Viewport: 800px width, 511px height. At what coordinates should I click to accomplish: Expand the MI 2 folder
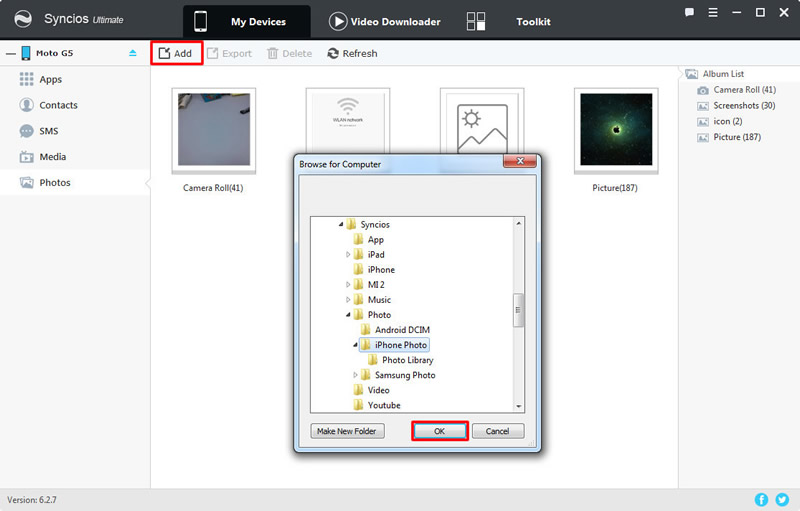pos(348,284)
